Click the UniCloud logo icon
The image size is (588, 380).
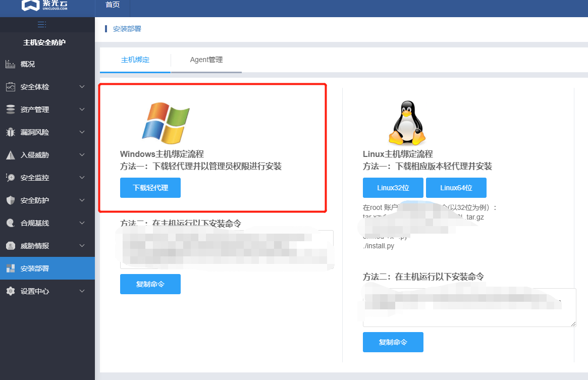point(30,5)
